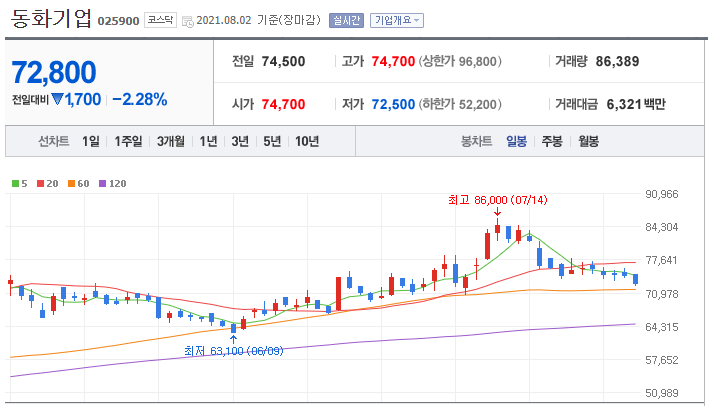Click the 봉차트 label

point(476,141)
